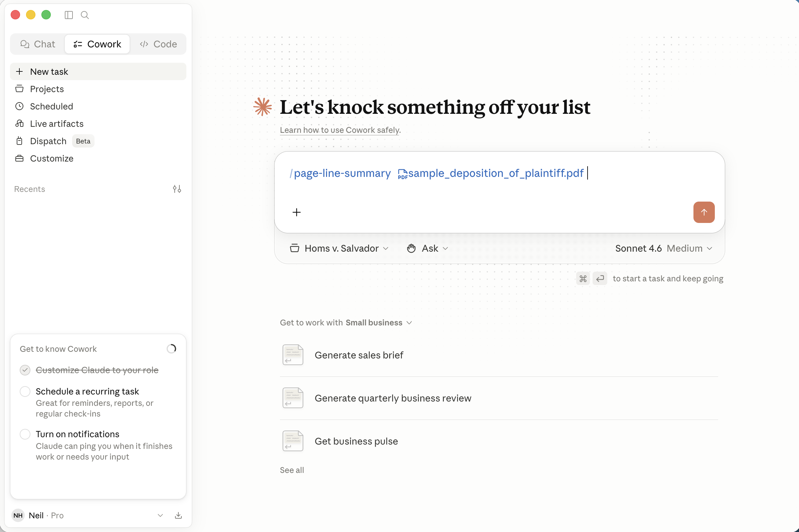
Task: Click the Generate quarterly business review document icon
Action: pos(293,398)
